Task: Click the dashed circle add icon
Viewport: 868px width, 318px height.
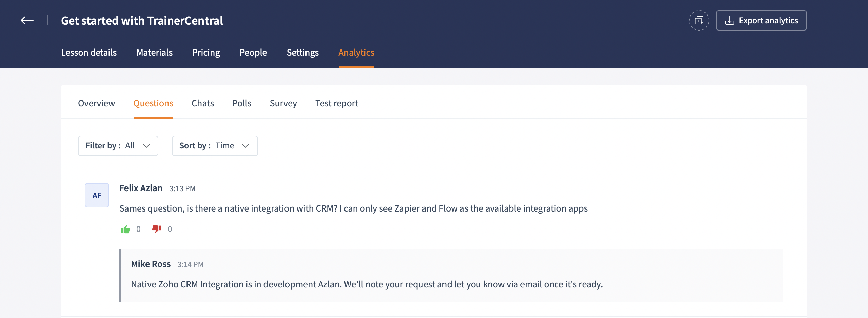Action: [x=699, y=21]
